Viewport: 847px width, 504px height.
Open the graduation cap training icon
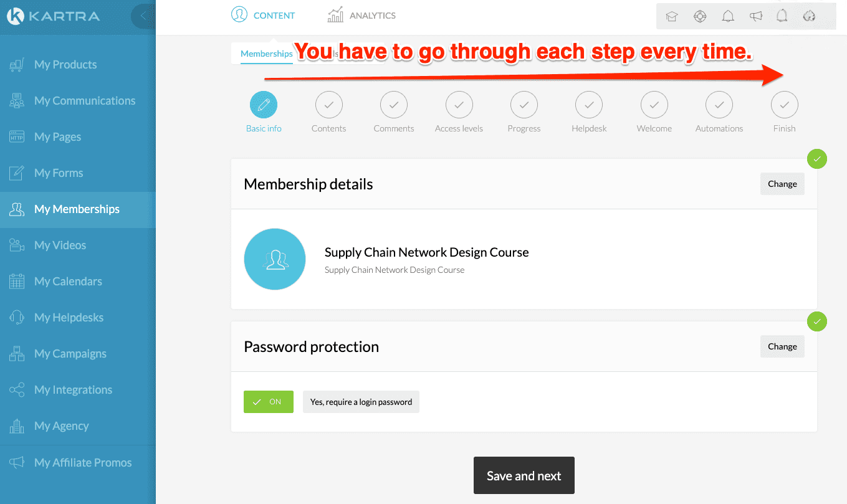click(x=671, y=16)
